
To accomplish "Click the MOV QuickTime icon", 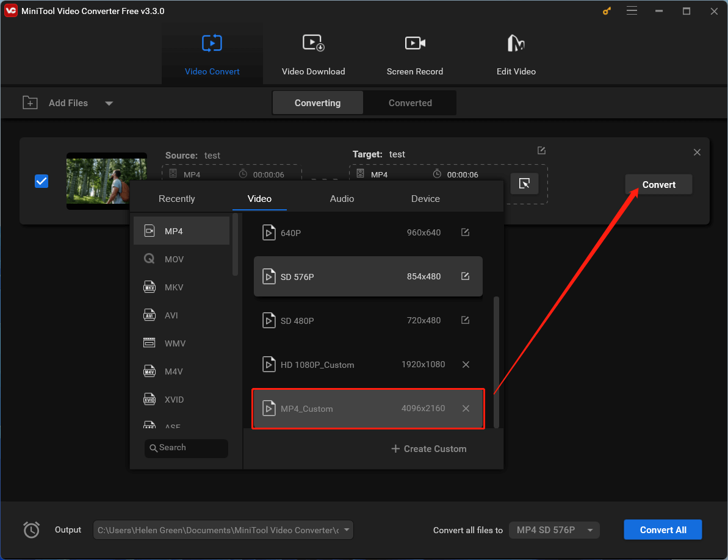I will [x=149, y=259].
